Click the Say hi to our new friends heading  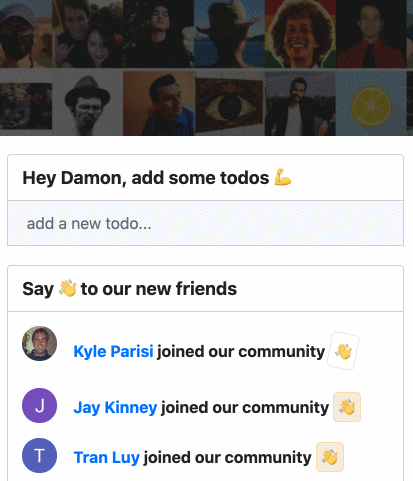(x=129, y=289)
